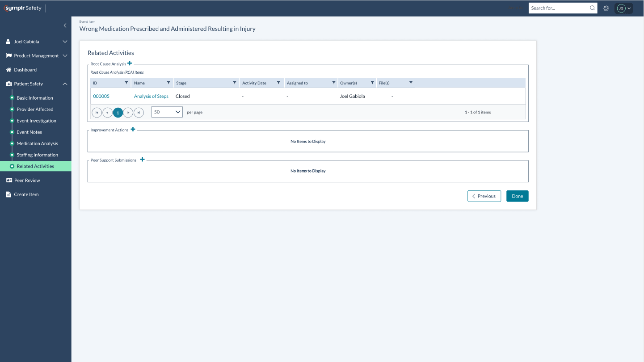644x362 pixels.
Task: Go to the Basic Information step
Action: (35, 98)
